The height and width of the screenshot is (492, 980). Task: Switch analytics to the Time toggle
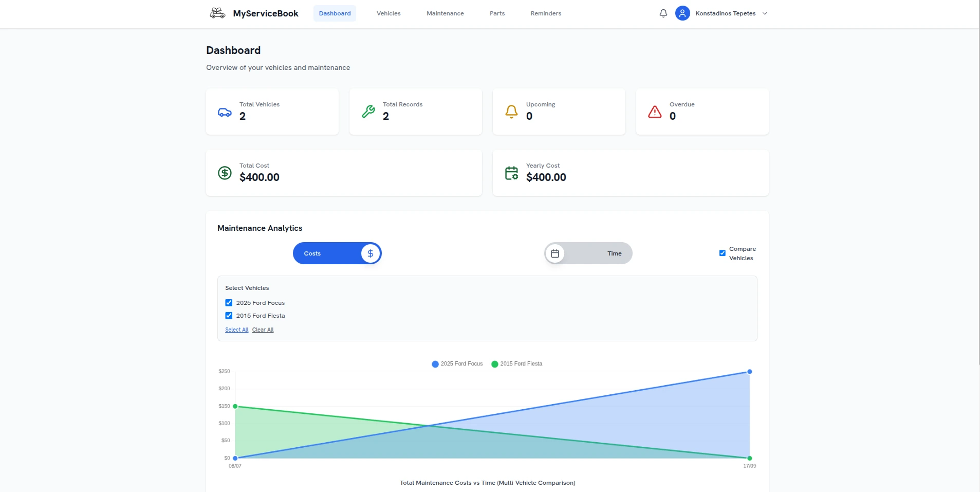click(x=588, y=253)
